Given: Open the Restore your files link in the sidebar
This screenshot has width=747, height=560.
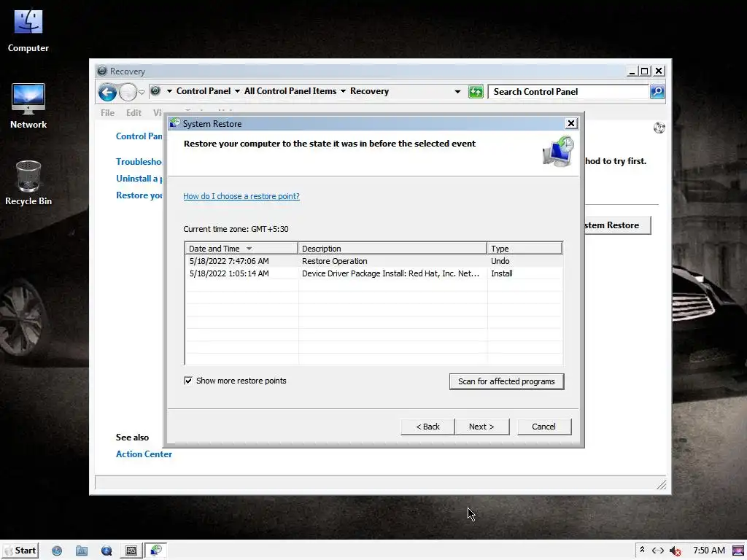Looking at the screenshot, I should (139, 195).
